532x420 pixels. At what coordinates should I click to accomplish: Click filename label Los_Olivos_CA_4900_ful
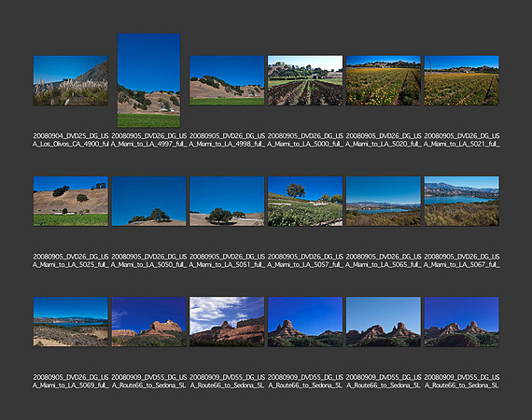pos(71,140)
